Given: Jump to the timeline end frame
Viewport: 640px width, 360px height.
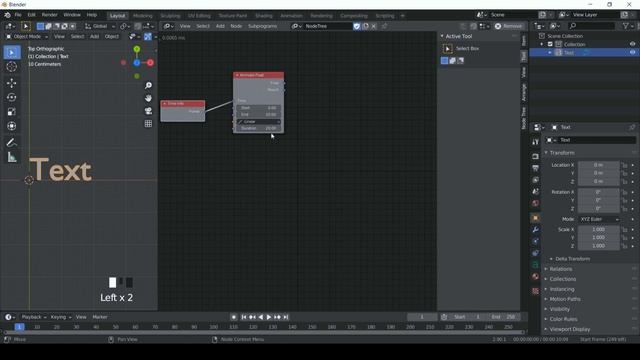Looking at the screenshot, I should pos(286,317).
